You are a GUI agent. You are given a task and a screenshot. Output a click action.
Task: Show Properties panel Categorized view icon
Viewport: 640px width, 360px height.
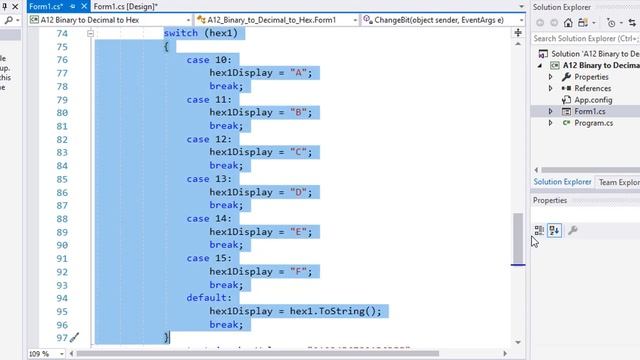(539, 231)
